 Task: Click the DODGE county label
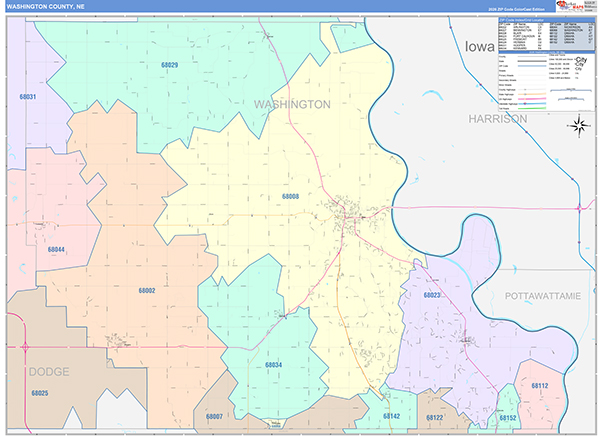coord(49,372)
